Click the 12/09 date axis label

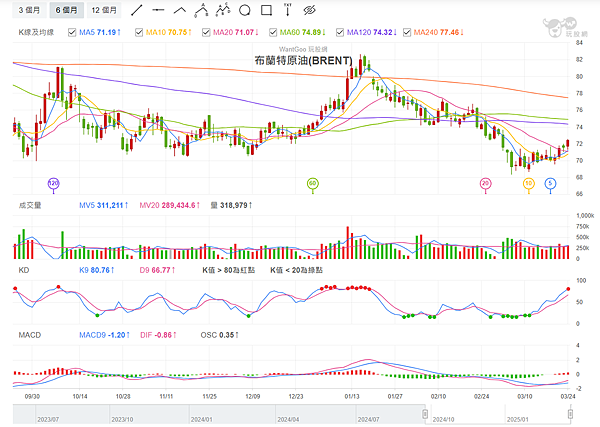[253, 396]
